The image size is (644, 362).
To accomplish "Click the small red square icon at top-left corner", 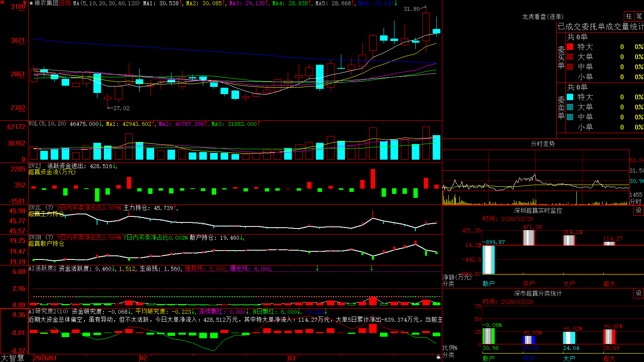I will (x=2, y=2).
